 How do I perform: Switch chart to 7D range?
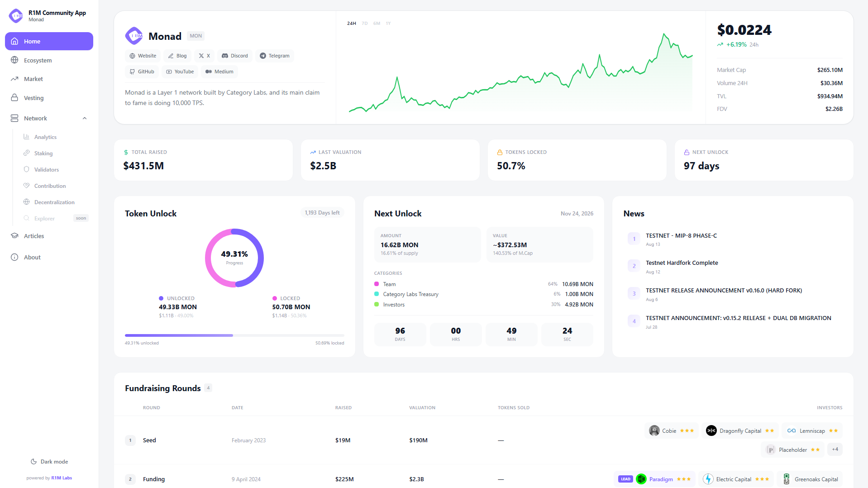[x=365, y=24]
